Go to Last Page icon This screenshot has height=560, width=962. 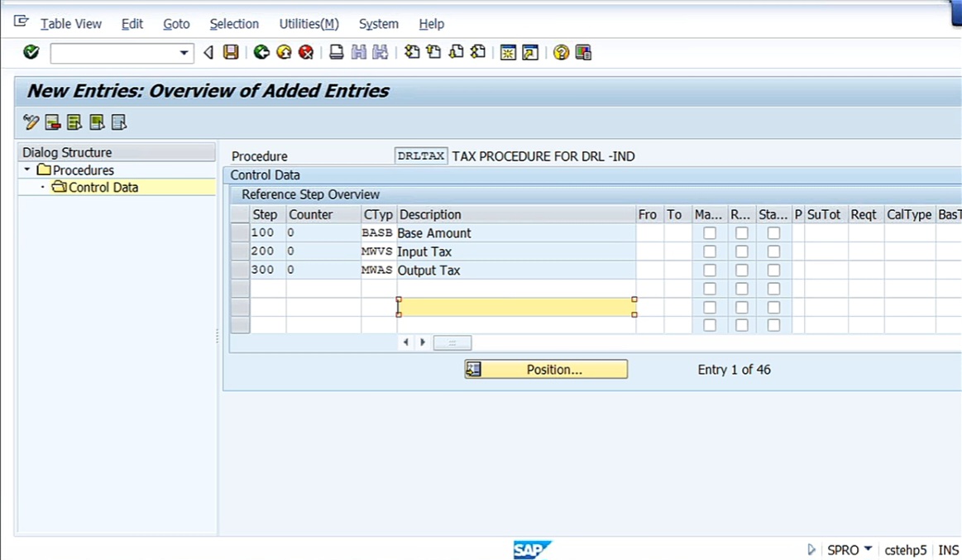tap(478, 52)
